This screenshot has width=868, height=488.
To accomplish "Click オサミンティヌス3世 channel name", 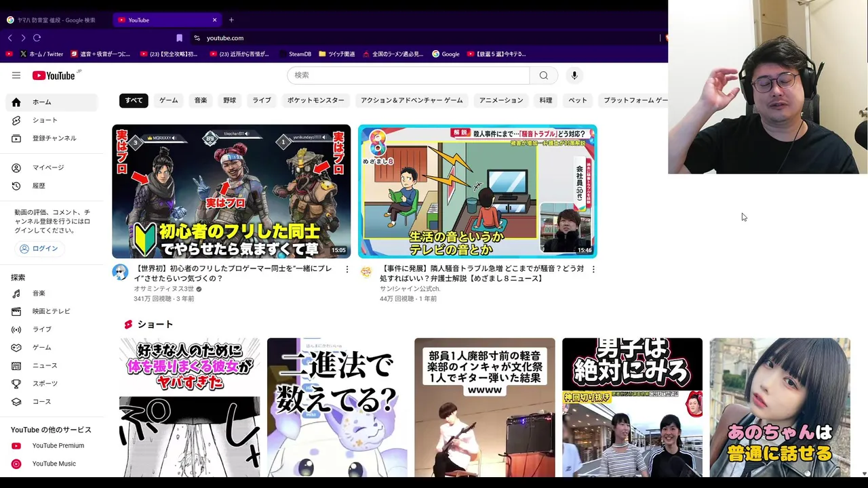I will click(163, 289).
